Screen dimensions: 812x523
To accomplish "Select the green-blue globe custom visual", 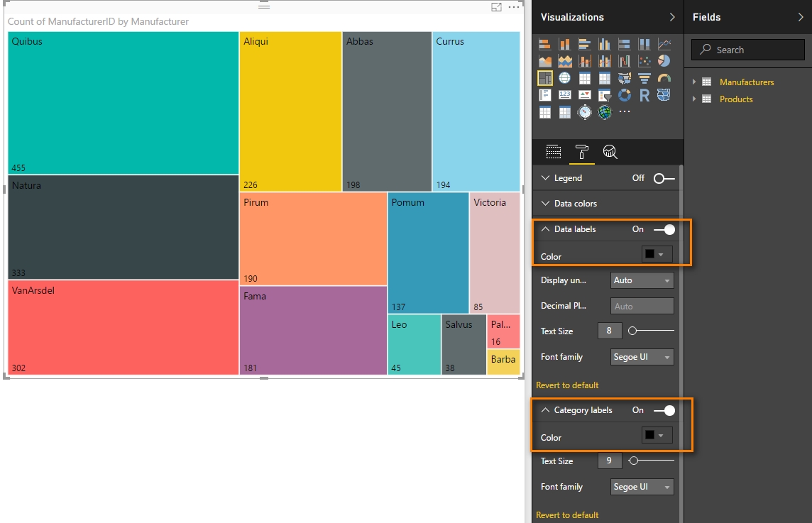I will tap(604, 112).
